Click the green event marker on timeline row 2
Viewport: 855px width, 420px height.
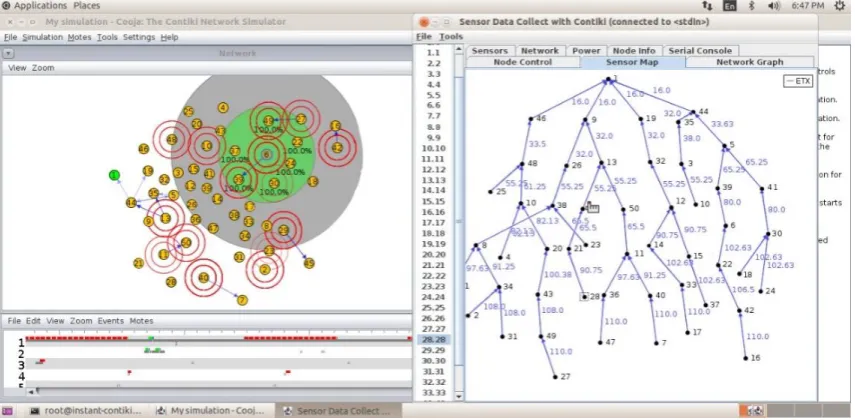(154, 350)
